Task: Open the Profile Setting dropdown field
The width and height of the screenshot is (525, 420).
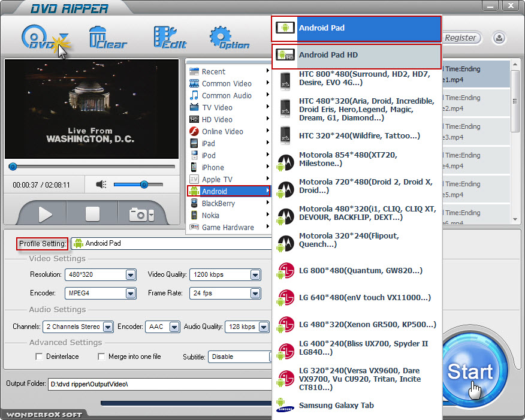Action: coord(171,243)
